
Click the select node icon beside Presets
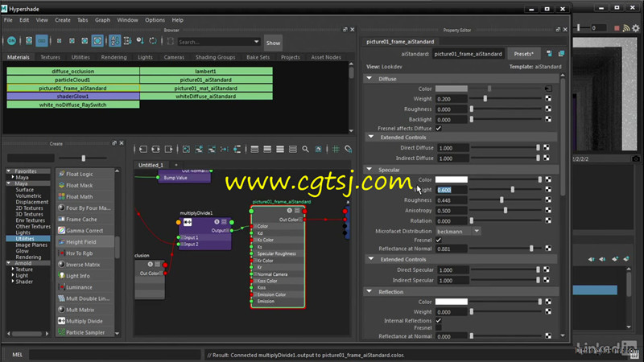tap(549, 54)
